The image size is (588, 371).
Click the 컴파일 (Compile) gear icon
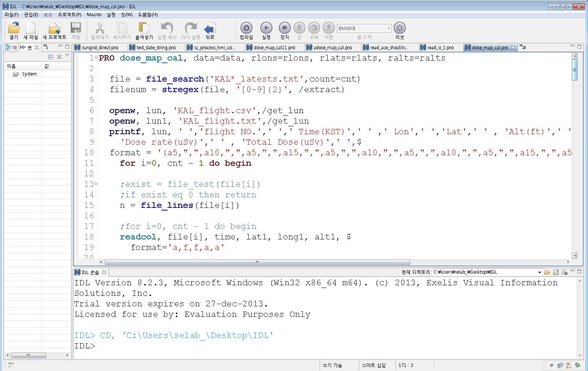(246, 28)
